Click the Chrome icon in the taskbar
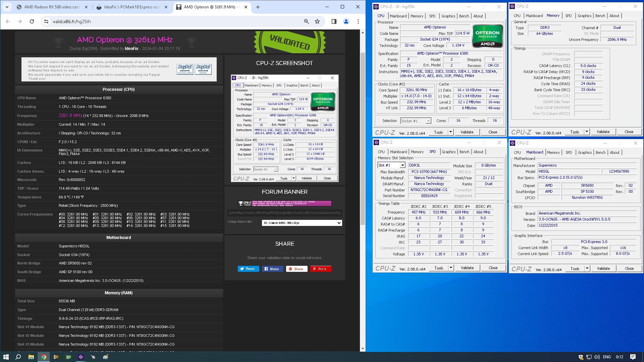Screen dimensions: 644x362 tap(44, 357)
